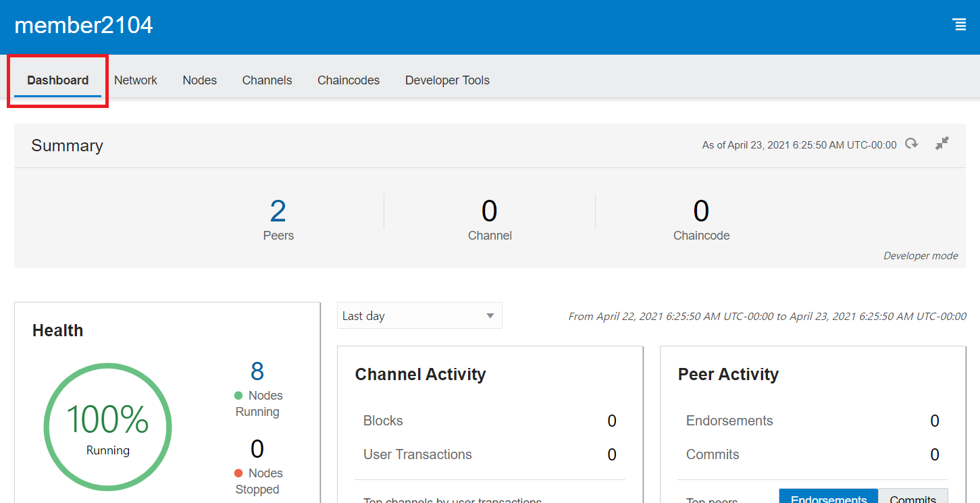Switch to the Network tab
The image size is (980, 503).
tap(135, 80)
